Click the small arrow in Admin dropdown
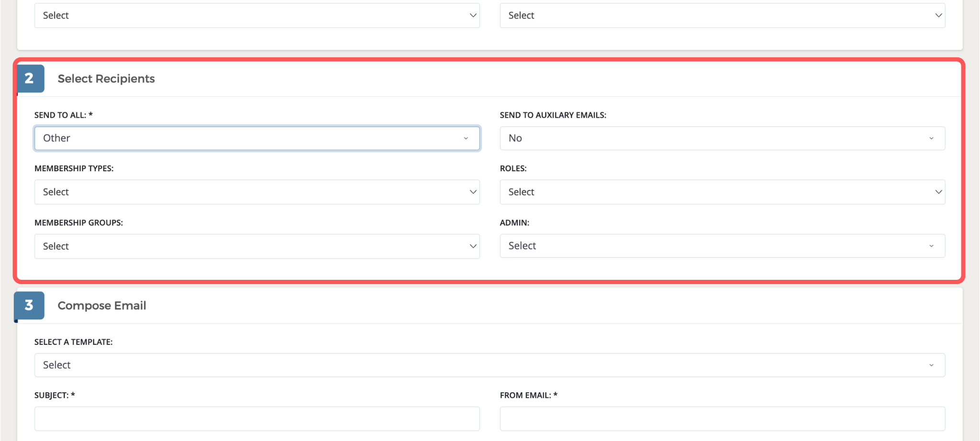This screenshot has width=980, height=441. coord(931,246)
